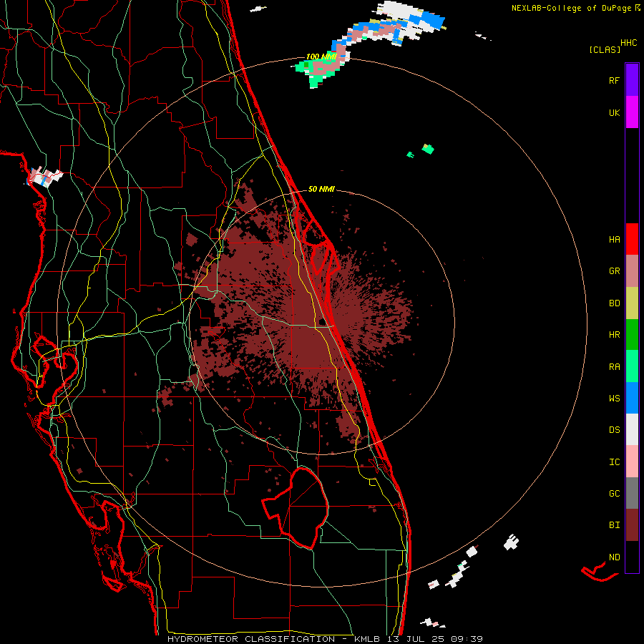Click the blue wet snow echo at top
Image resolution: width=644 pixels, height=644 pixels.
click(x=434, y=19)
